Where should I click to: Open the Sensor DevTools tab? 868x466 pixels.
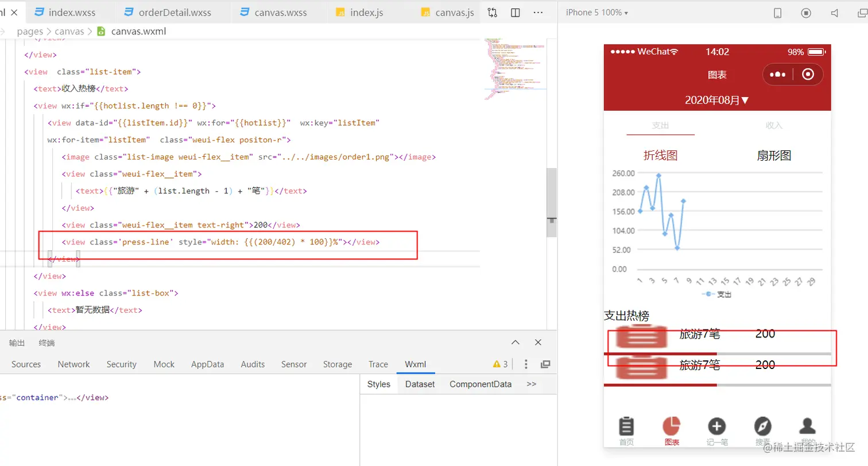point(294,364)
